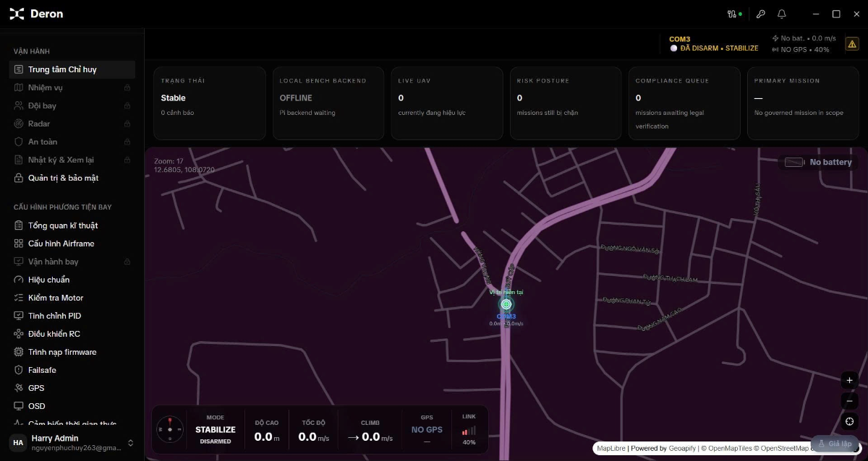Open notifications bell
The image size is (868, 461).
[x=782, y=14]
